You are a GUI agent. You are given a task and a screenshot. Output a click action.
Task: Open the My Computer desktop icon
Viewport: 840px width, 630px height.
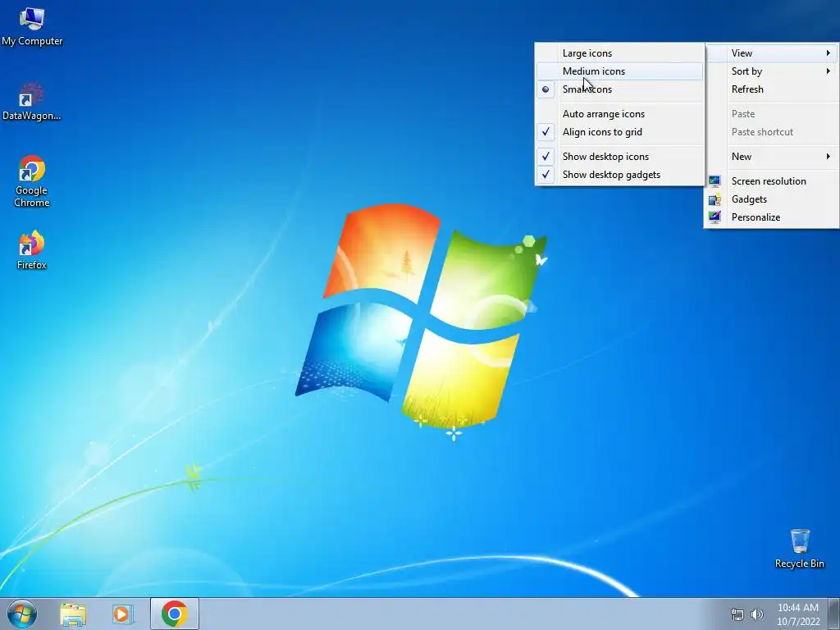pyautogui.click(x=32, y=27)
